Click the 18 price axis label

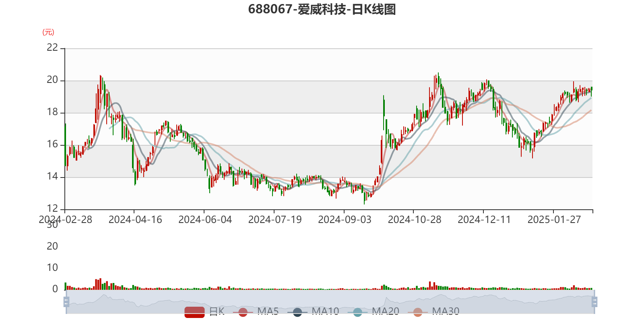[x=52, y=112]
